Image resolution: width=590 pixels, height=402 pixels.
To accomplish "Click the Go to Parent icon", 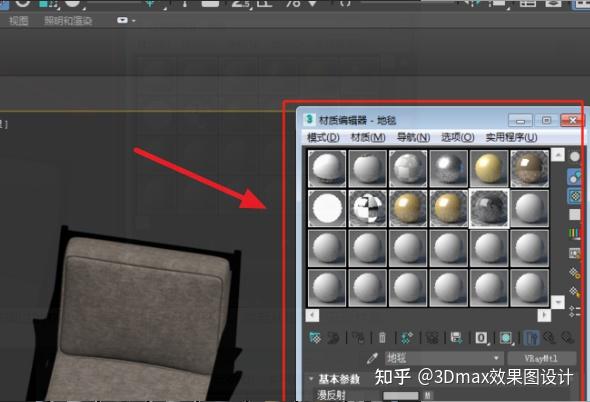I will pos(549,338).
